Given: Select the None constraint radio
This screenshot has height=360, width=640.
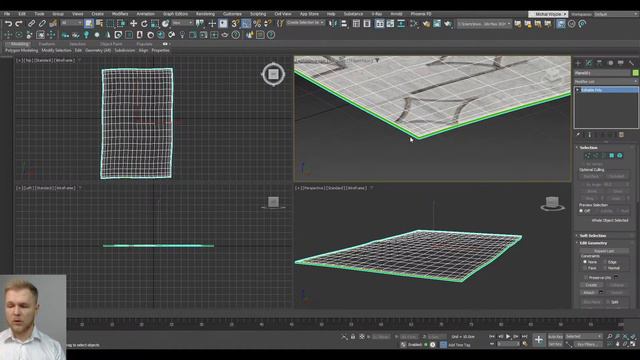Looking at the screenshot, I should pos(585,262).
